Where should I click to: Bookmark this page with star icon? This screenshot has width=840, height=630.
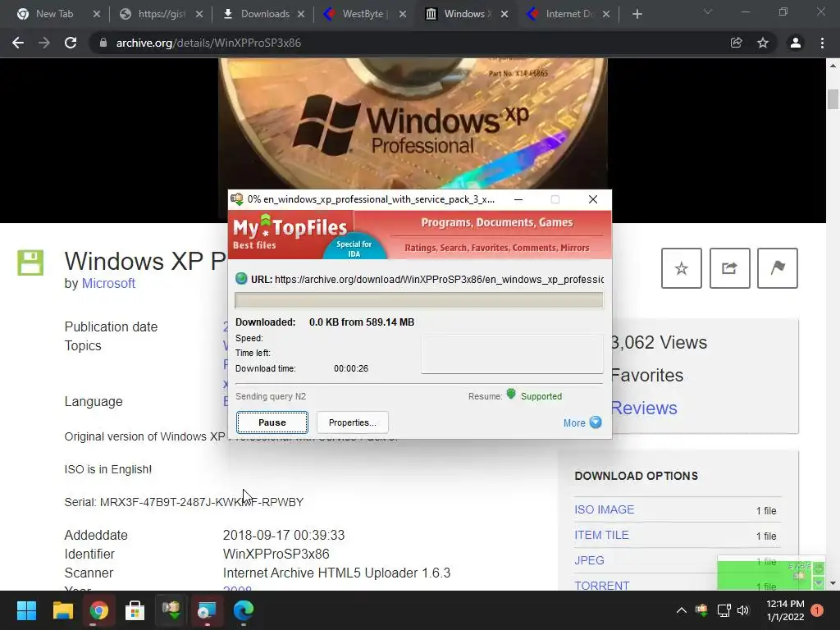(x=763, y=43)
